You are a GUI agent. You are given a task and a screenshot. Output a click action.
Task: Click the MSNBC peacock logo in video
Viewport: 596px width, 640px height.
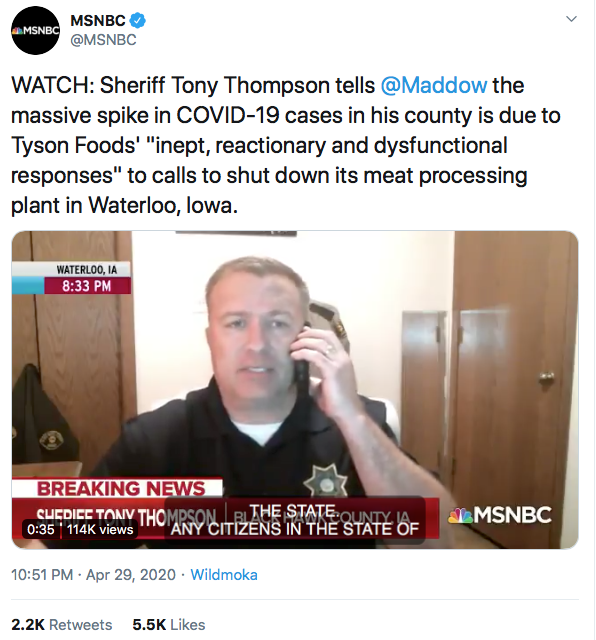(x=500, y=515)
